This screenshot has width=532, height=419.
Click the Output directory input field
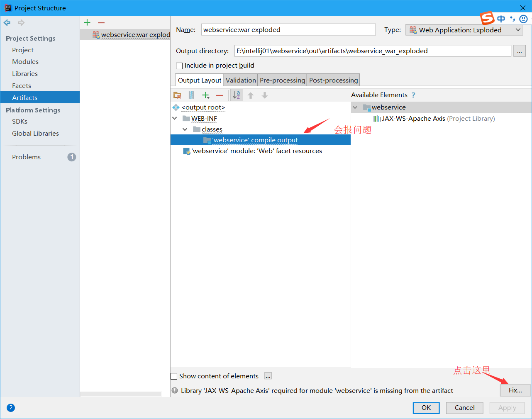click(373, 51)
